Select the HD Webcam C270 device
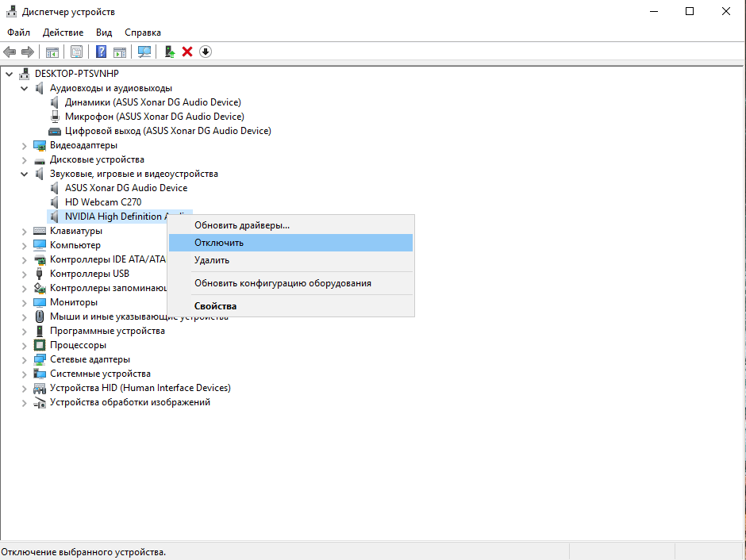Viewport: 746px width, 560px height. coord(103,202)
